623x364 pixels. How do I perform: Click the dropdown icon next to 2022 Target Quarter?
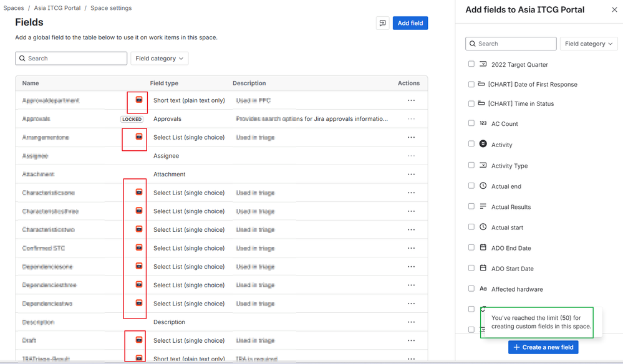(483, 64)
